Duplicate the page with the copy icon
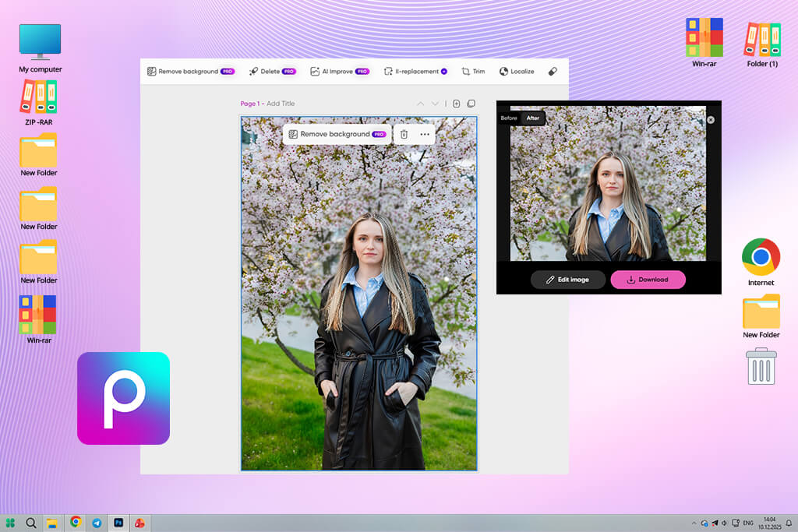This screenshot has width=798, height=532. [x=471, y=104]
